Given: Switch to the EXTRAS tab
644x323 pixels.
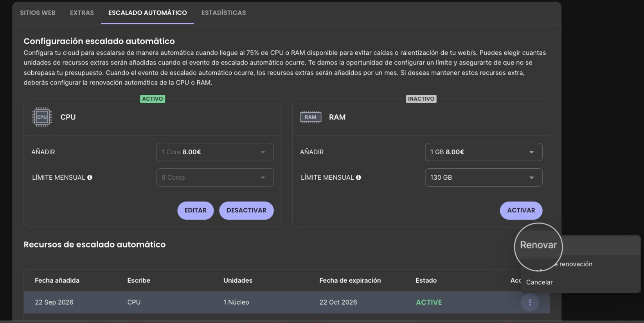Looking at the screenshot, I should coord(82,13).
